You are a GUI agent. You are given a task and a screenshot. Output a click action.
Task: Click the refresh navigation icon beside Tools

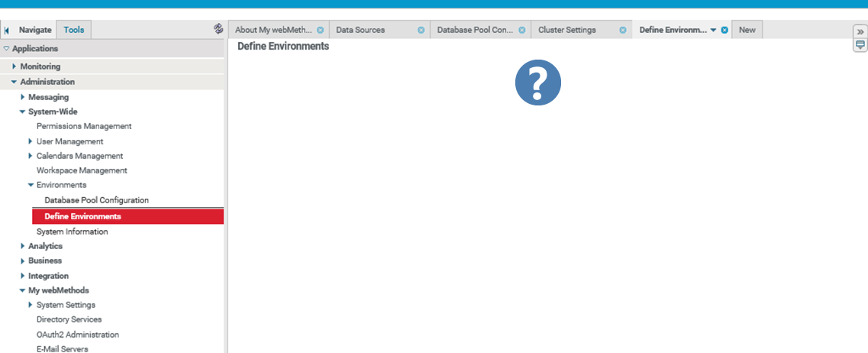[218, 29]
